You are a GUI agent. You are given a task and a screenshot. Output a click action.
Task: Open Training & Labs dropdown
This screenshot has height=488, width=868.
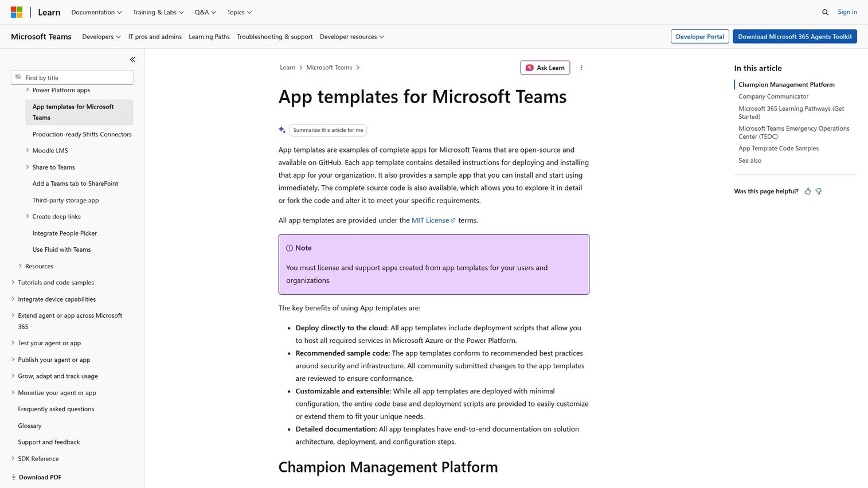click(x=158, y=12)
